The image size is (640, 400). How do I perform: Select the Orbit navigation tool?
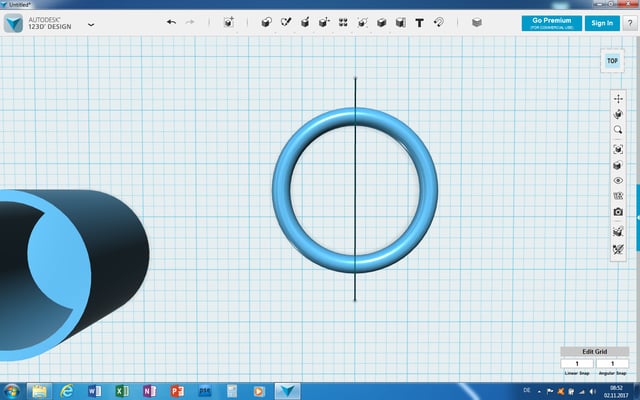pyautogui.click(x=618, y=114)
